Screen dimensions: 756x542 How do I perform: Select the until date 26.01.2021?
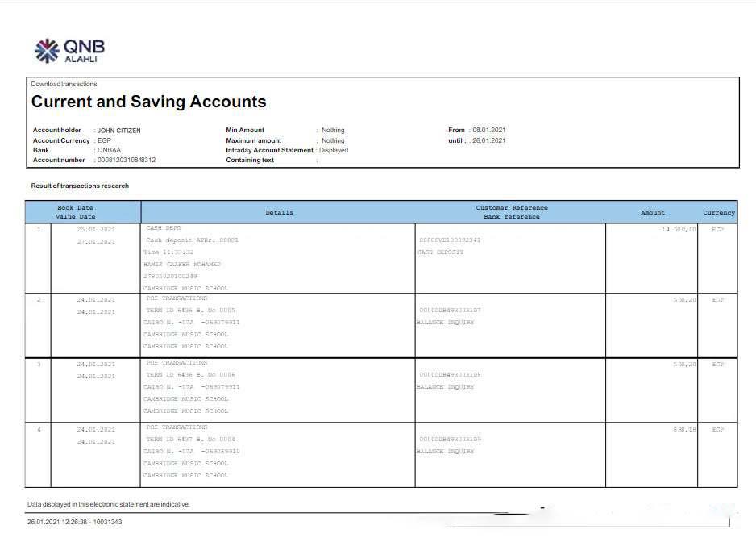click(x=488, y=140)
